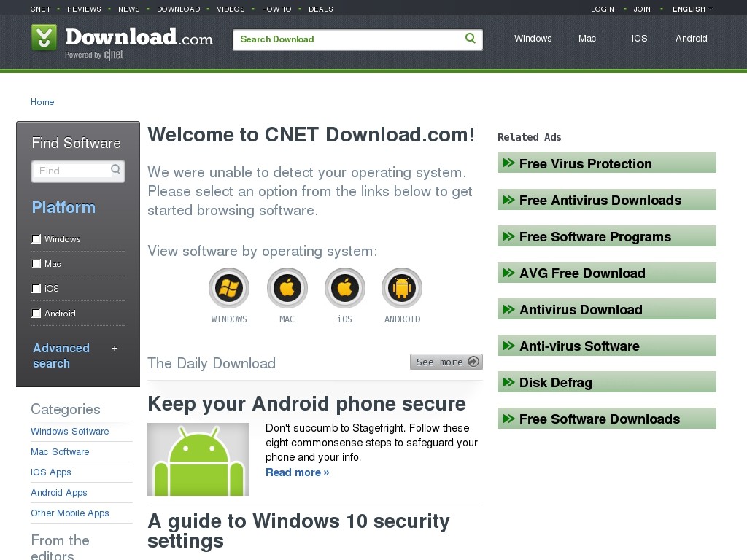This screenshot has width=747, height=560.
Task: Click arrow icon beside Free Software Programs
Action: pos(508,236)
